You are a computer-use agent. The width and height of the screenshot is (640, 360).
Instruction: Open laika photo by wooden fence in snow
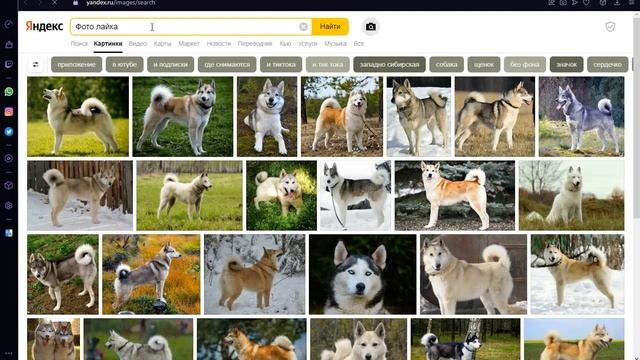coord(80,196)
